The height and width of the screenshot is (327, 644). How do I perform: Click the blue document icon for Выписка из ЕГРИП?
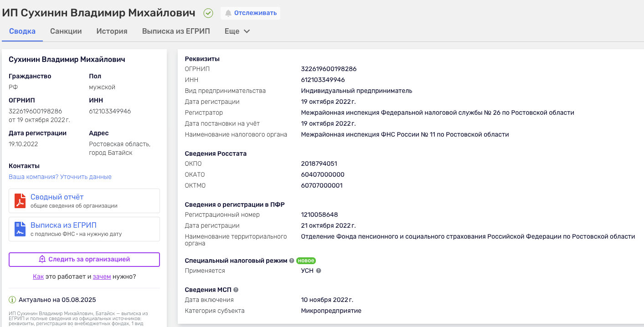coord(20,229)
